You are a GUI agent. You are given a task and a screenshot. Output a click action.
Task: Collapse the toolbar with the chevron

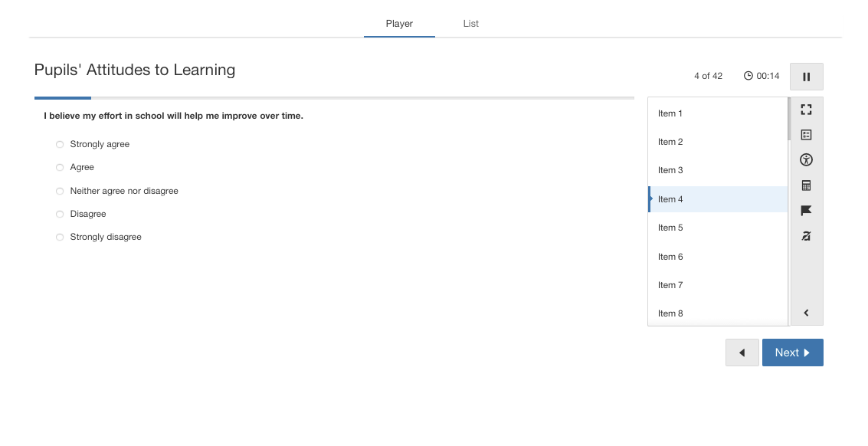click(x=806, y=313)
